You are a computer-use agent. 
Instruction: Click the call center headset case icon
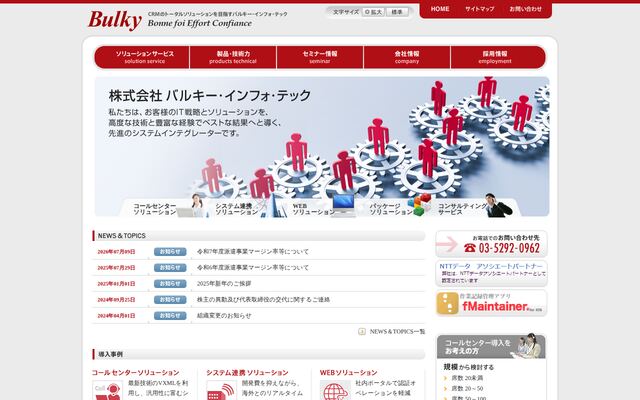pos(107,391)
